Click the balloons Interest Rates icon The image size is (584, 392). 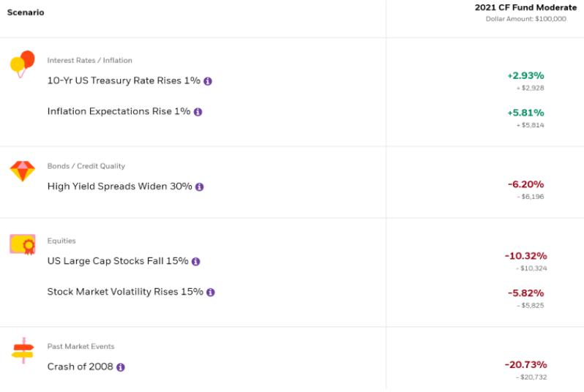coord(23,64)
